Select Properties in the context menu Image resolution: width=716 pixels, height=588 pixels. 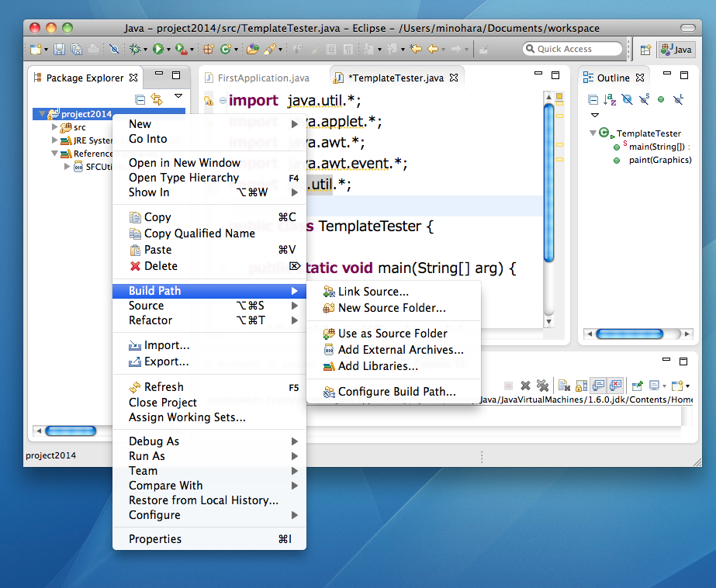point(155,539)
